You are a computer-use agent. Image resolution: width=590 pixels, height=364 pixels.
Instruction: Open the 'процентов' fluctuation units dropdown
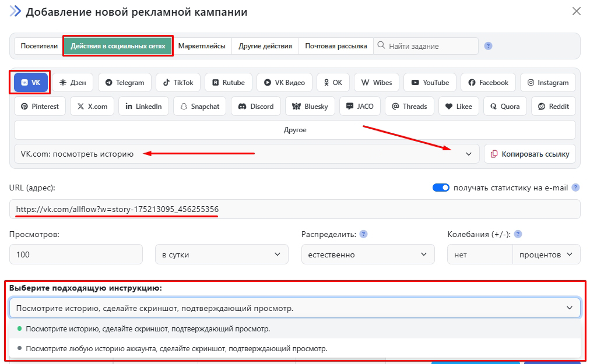546,255
